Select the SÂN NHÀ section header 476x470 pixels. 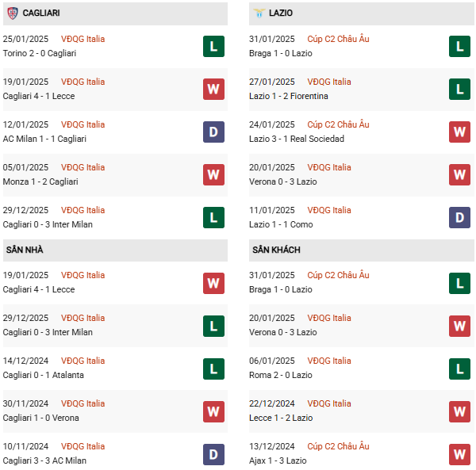(x=115, y=250)
